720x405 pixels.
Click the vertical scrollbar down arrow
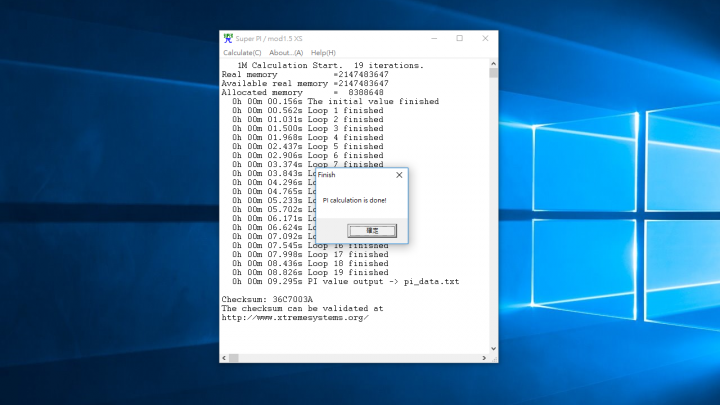494,349
